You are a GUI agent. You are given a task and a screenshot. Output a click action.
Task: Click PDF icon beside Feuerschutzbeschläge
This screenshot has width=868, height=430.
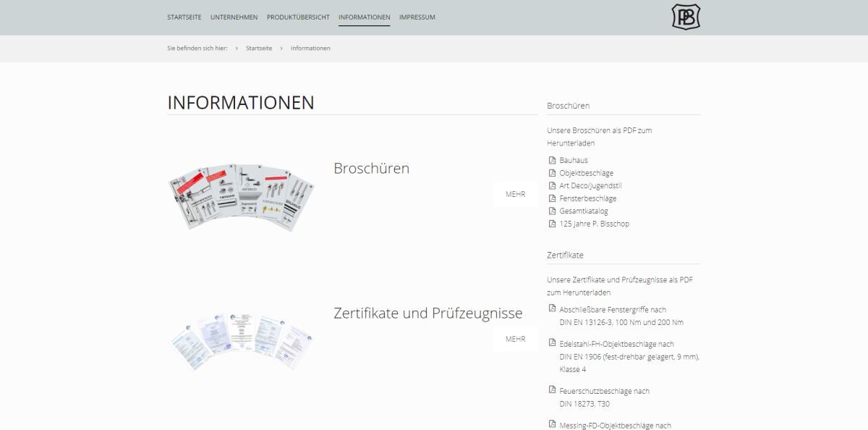[553, 390]
